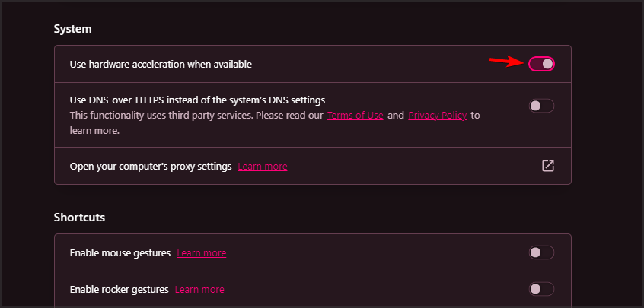Click the 'Enable mouse gestures' label
Screen dimensions: 644x308
coord(120,252)
